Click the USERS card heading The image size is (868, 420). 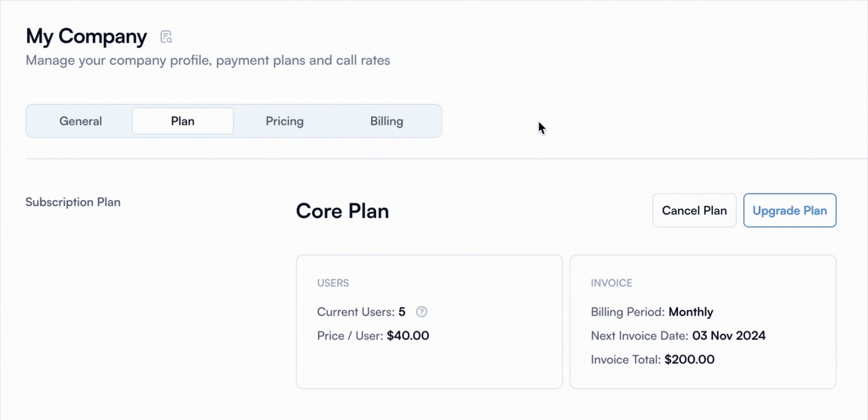(333, 283)
